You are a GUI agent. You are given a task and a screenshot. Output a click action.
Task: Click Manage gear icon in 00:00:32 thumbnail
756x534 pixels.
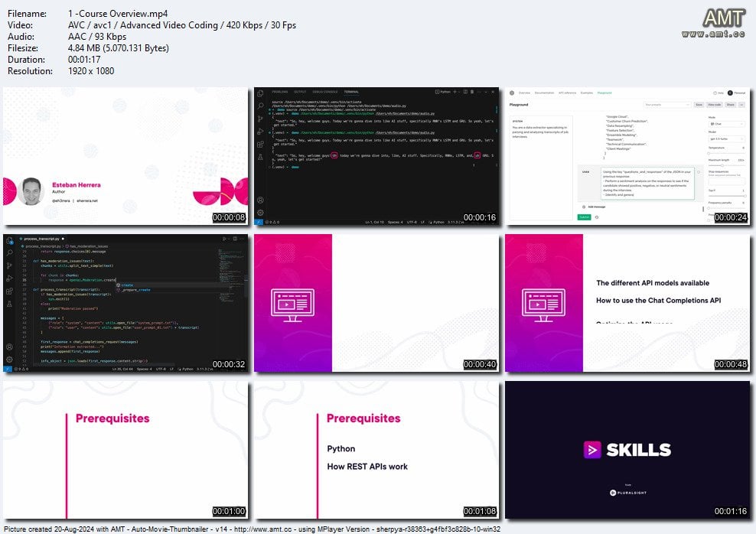point(10,360)
